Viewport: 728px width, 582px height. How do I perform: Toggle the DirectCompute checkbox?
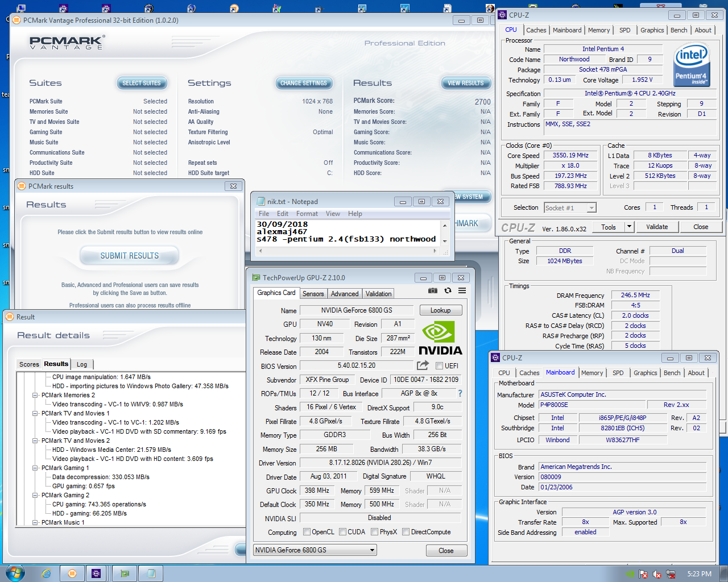tap(406, 532)
